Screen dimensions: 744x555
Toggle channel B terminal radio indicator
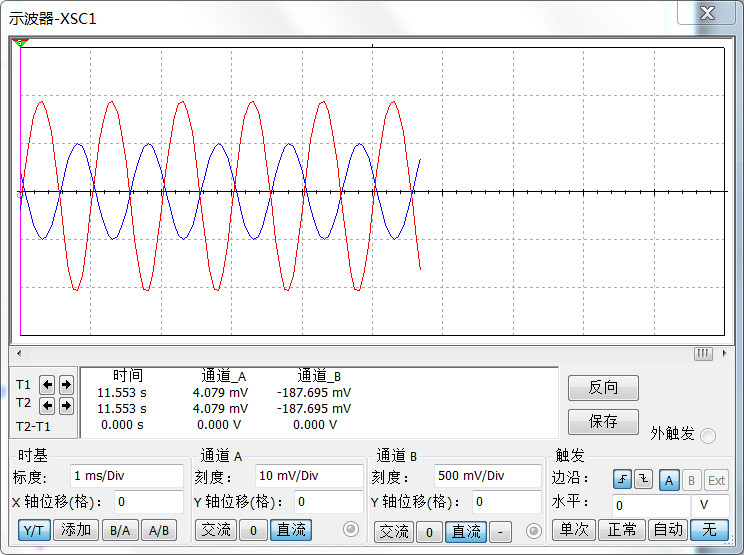point(533,530)
